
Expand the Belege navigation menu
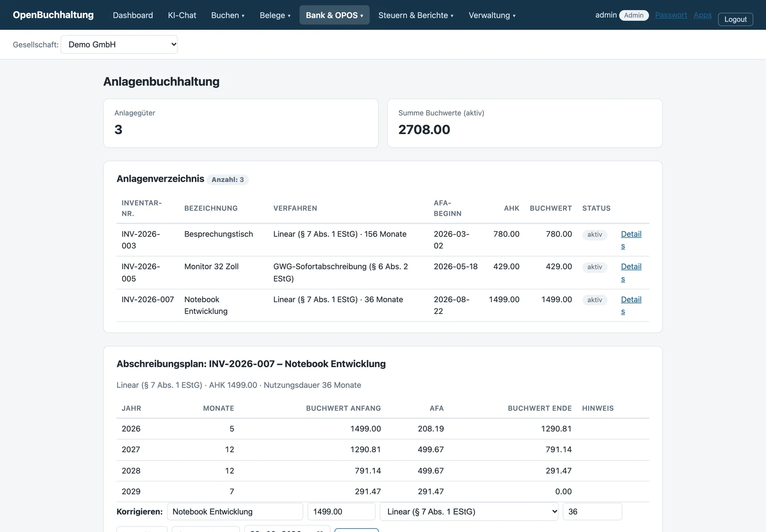275,15
